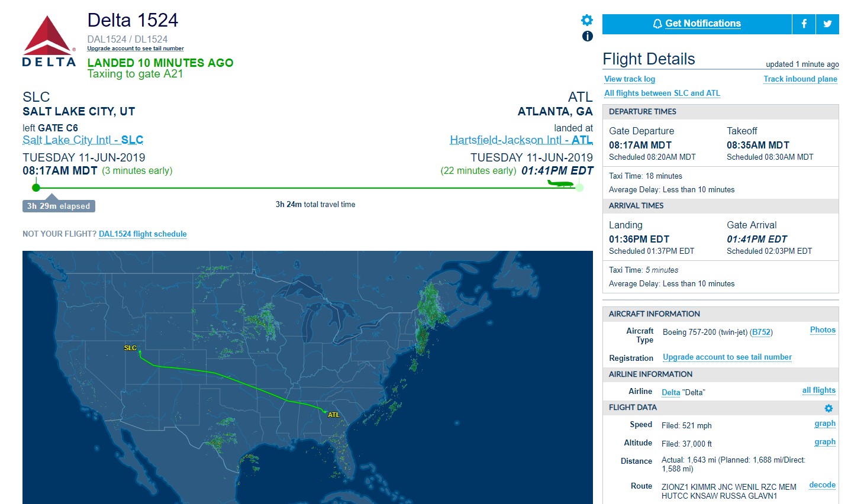Open page settings gear icon
Screen dimensions: 864x504
pos(587,20)
